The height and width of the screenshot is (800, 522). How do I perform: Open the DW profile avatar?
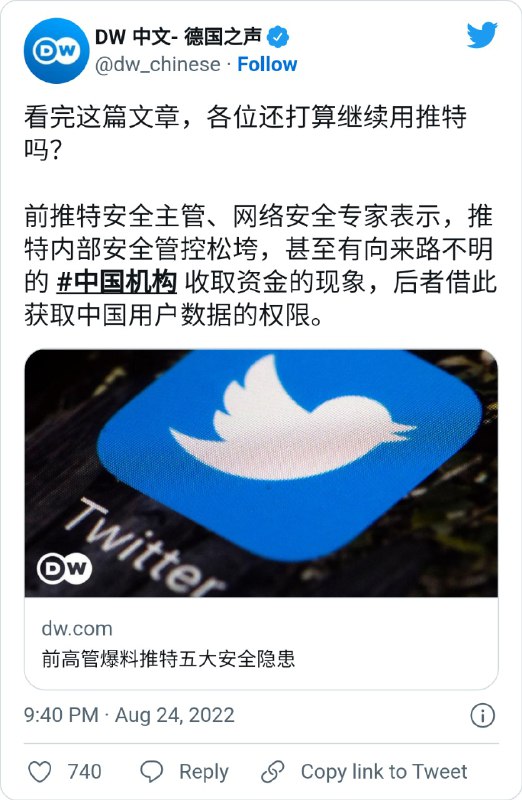click(x=56, y=51)
